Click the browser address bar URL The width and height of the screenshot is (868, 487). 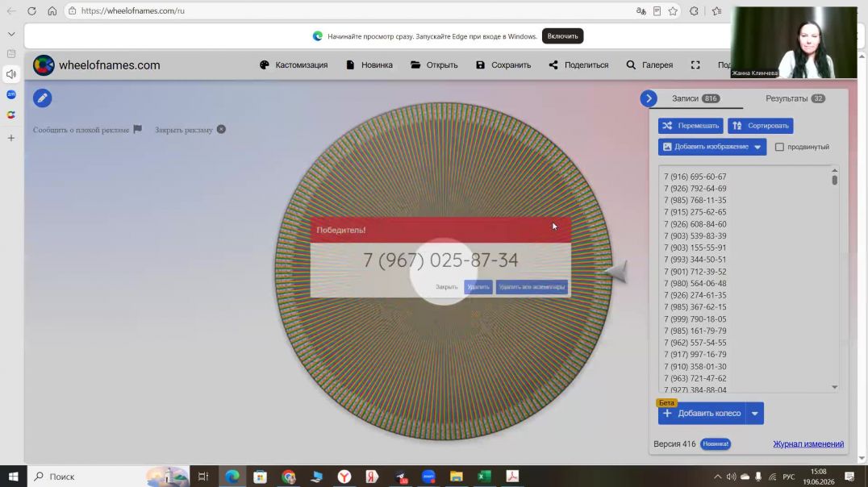[133, 11]
